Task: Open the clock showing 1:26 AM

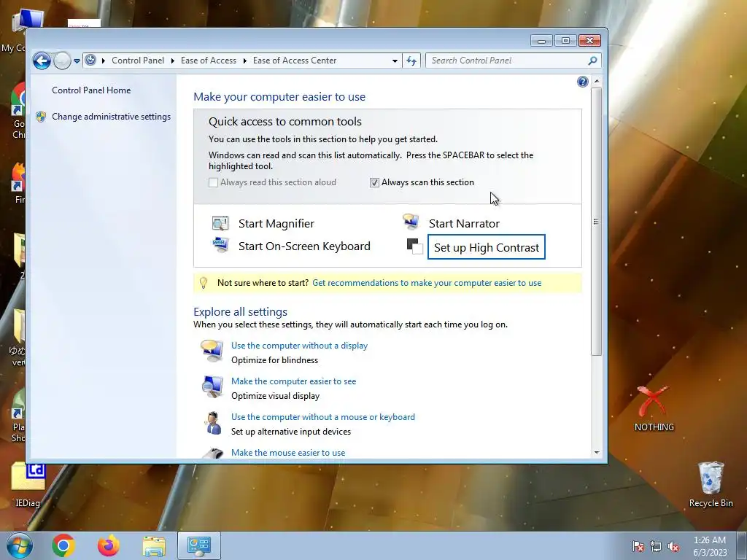Action: [710, 546]
